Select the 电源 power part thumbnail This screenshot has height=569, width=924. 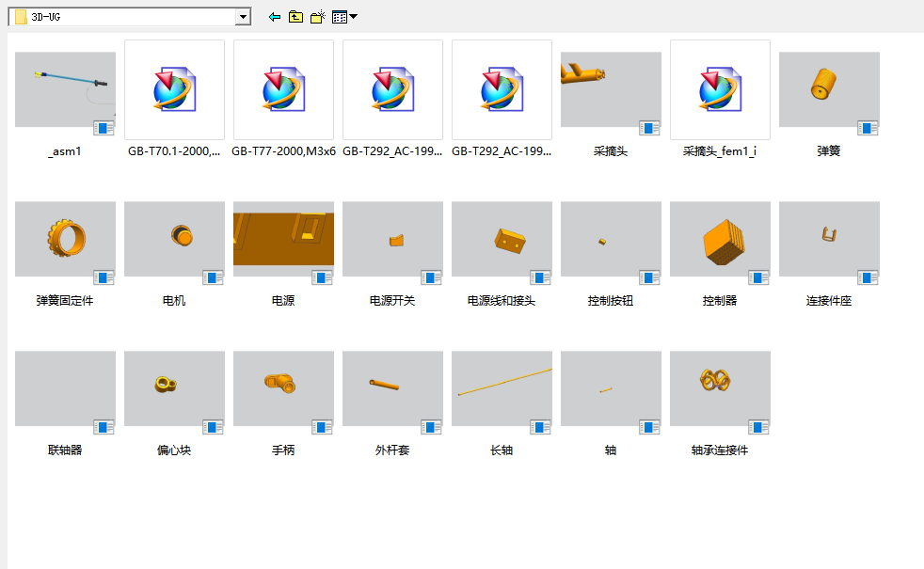pos(283,239)
